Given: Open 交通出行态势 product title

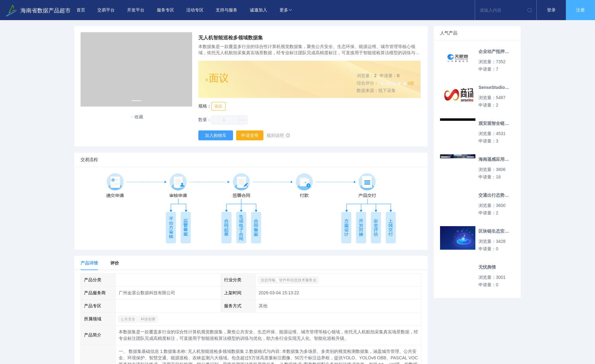Looking at the screenshot, I should click(494, 195).
